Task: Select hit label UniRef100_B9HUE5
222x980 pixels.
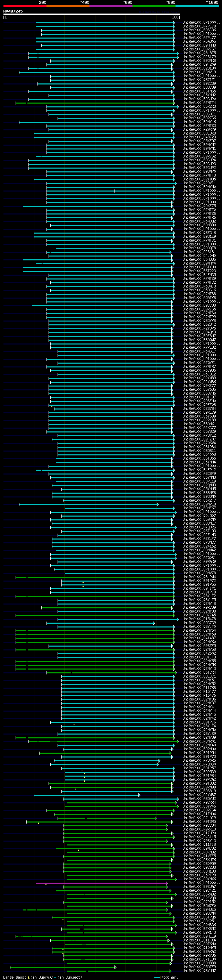Action: coord(199,910)
